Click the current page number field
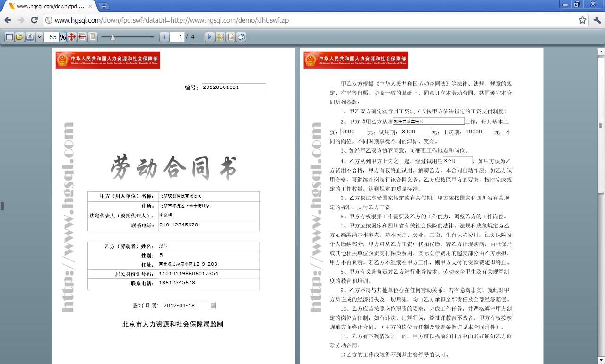 [177, 37]
